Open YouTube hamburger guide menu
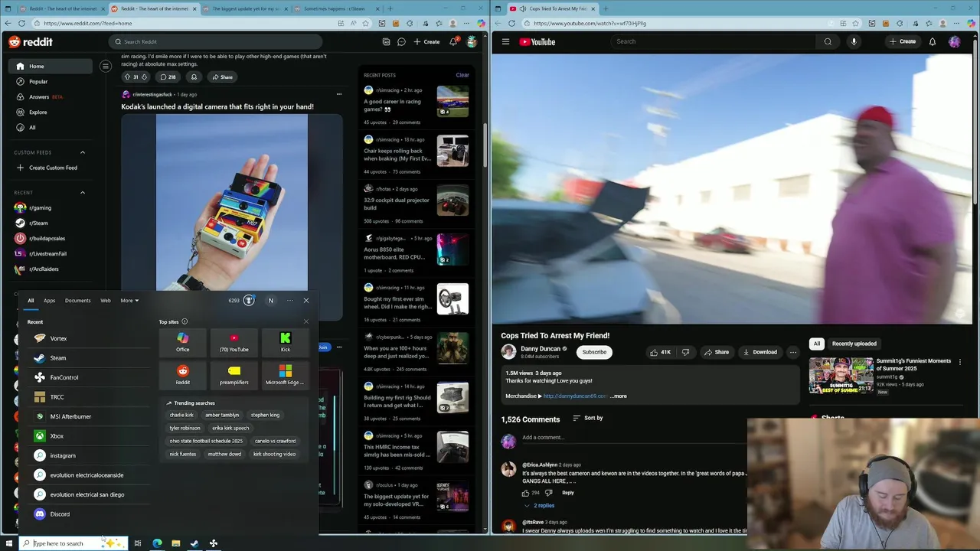This screenshot has width=980, height=551. (505, 42)
